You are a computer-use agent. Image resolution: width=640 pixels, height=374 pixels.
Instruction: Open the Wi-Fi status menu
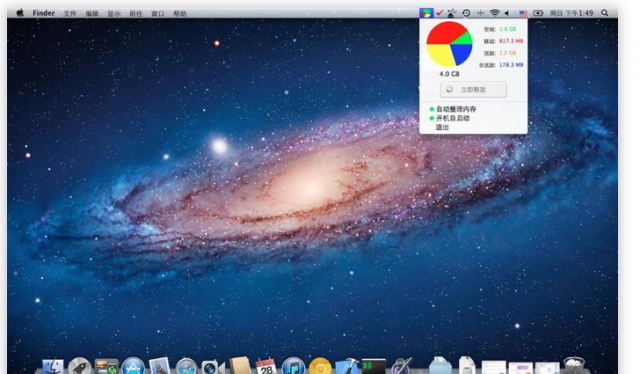tap(494, 13)
